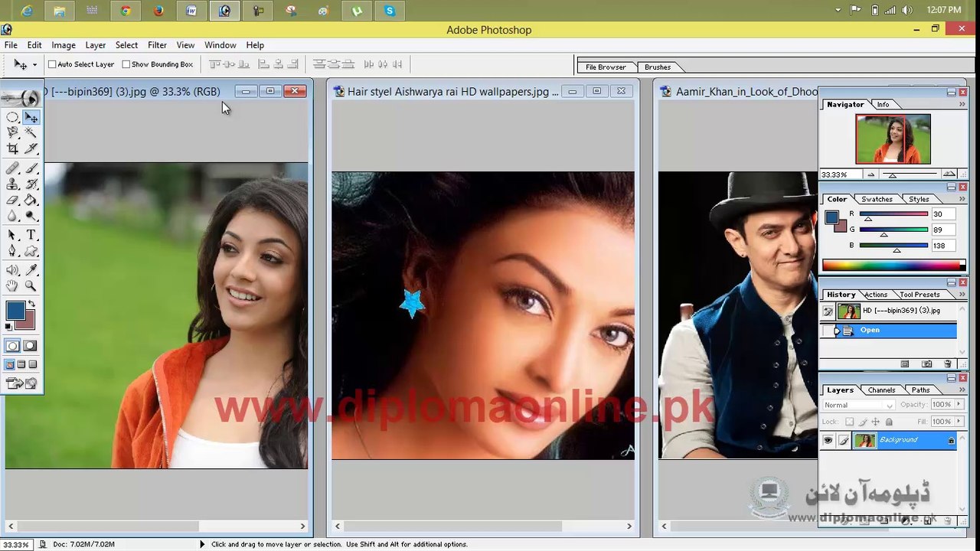Image resolution: width=980 pixels, height=551 pixels.
Task: Enable Quick Mask mode
Action: (x=30, y=346)
